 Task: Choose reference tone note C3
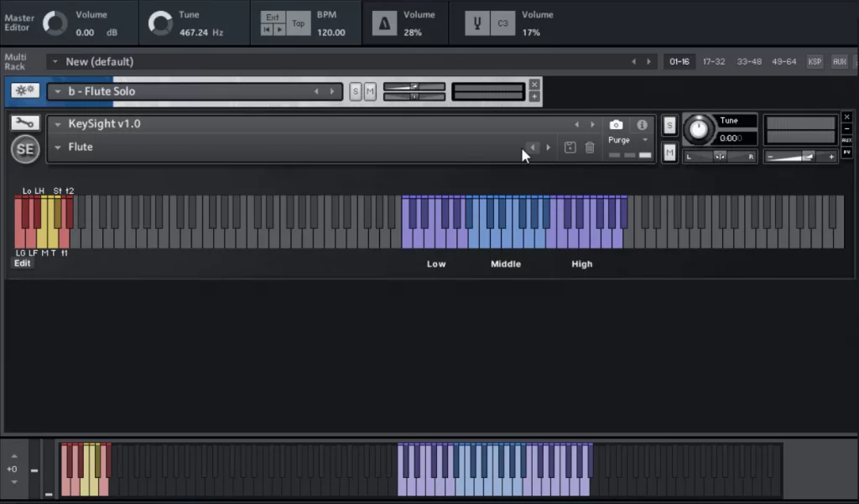point(502,23)
